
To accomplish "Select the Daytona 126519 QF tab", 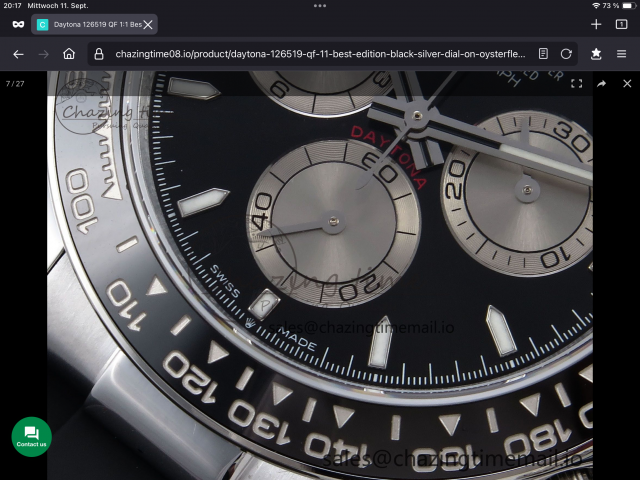I will pos(94,24).
